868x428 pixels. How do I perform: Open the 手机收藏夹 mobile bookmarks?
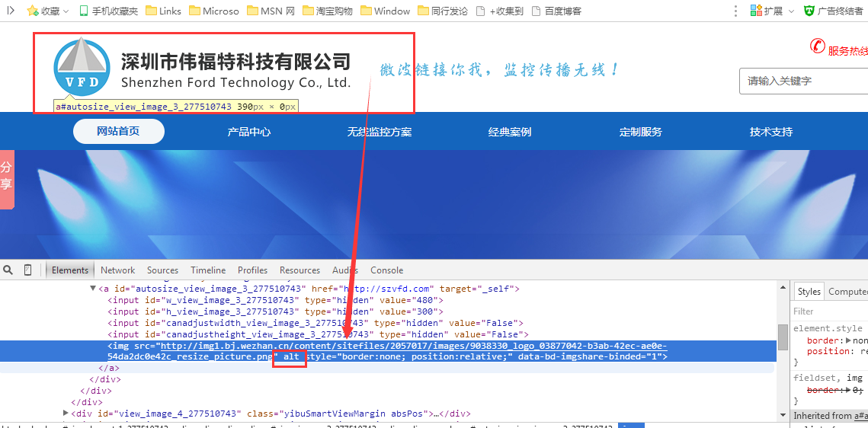[108, 11]
